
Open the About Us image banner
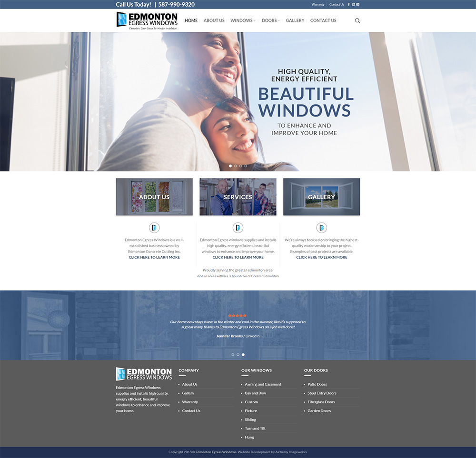[154, 197]
